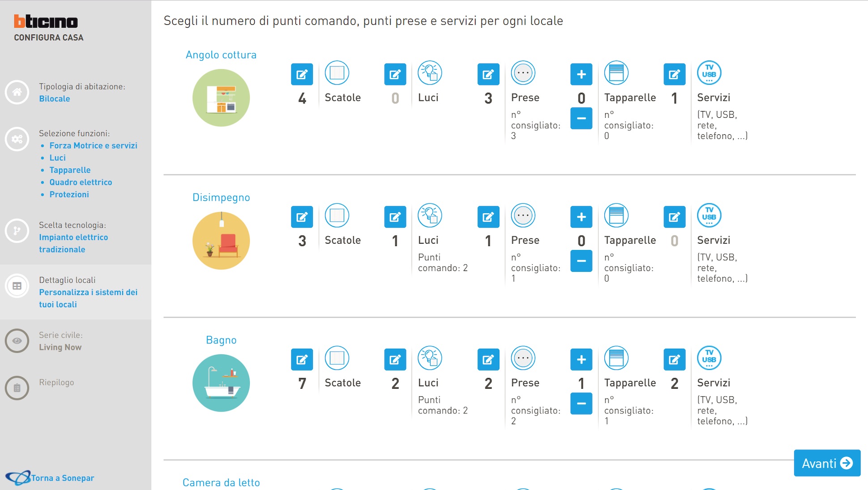Click Torna a Sonepar link

62,478
